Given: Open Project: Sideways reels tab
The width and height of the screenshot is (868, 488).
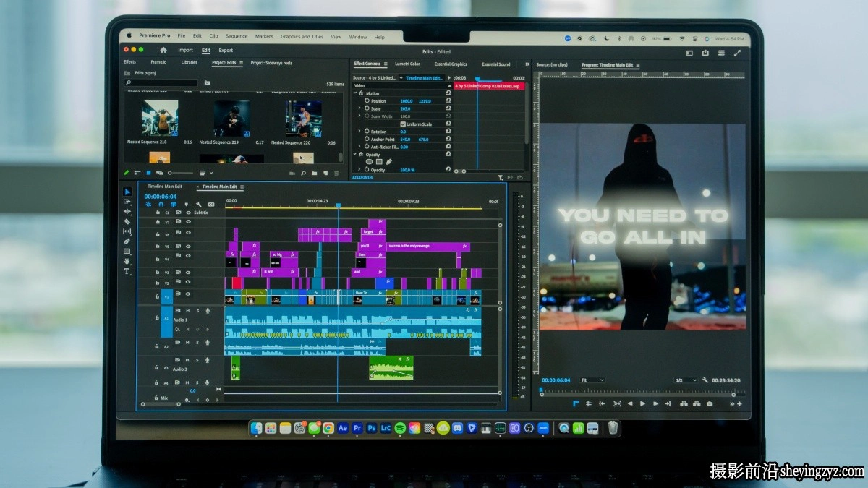Looking at the screenshot, I should pos(271,63).
